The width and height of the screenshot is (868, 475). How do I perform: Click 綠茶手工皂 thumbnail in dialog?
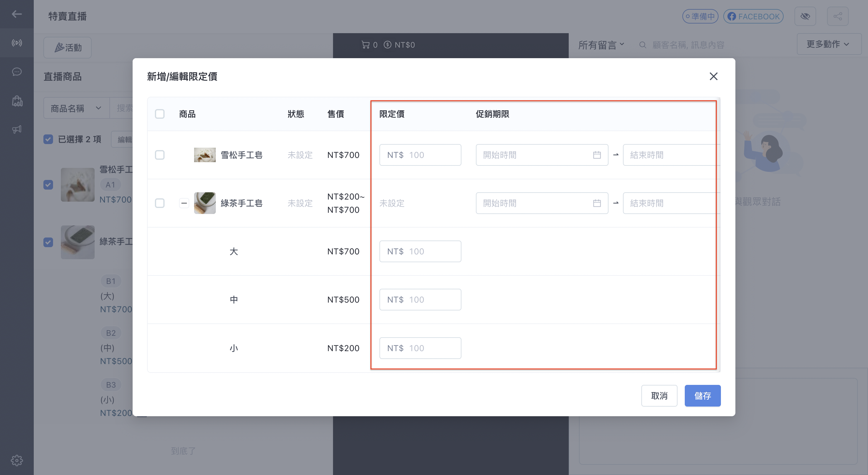pyautogui.click(x=205, y=203)
